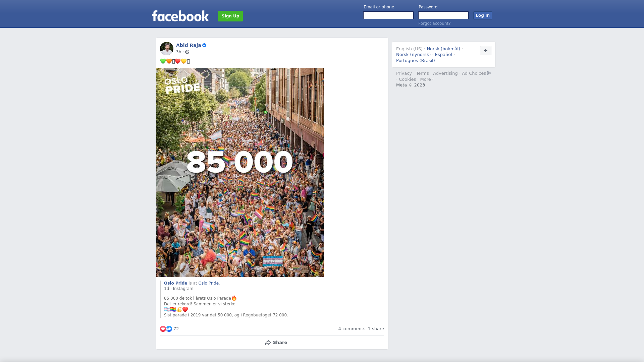Image resolution: width=644 pixels, height=362 pixels.
Task: Click the Facebook logo
Action: pos(180,16)
